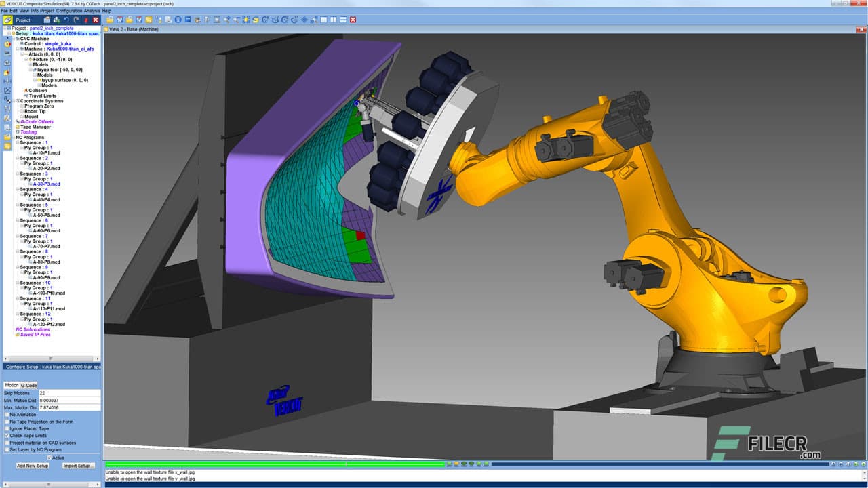Click the Tape Manager item icon

pyautogui.click(x=18, y=127)
